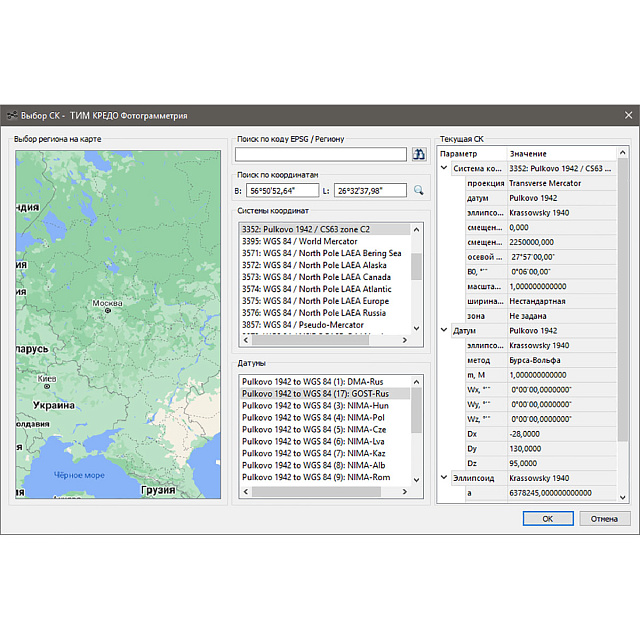Image resolution: width=640 pixels, height=640 pixels.
Task: Select datum (17): GOST-Rus
Action: (x=325, y=393)
